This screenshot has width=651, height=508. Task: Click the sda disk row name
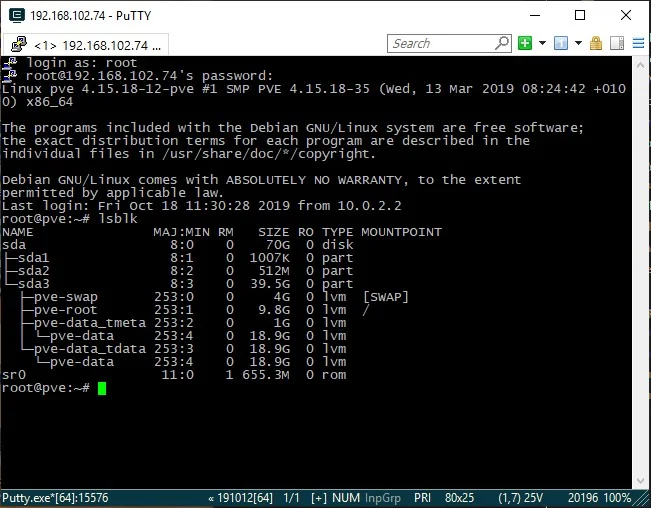pyautogui.click(x=14, y=244)
